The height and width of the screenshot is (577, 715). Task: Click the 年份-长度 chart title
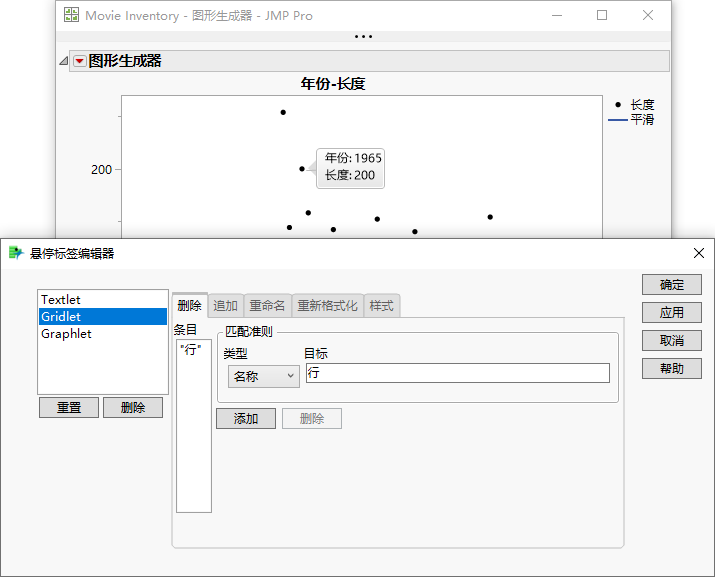click(333, 84)
